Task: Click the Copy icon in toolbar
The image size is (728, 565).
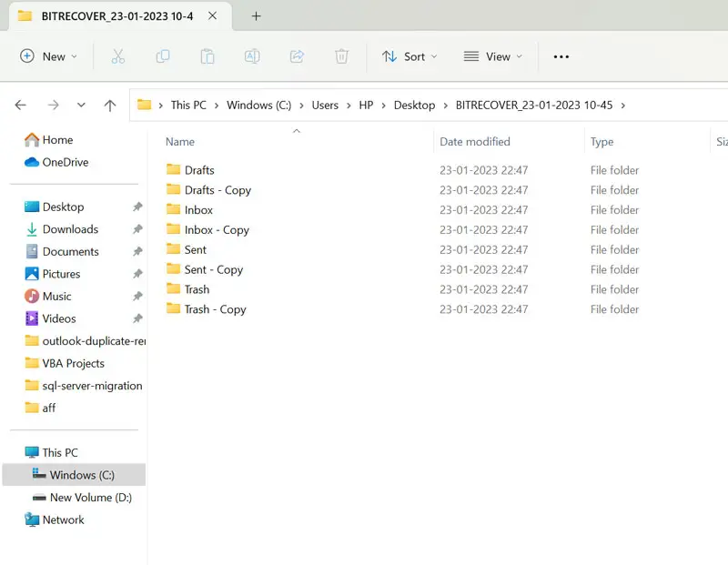Action: tap(163, 56)
